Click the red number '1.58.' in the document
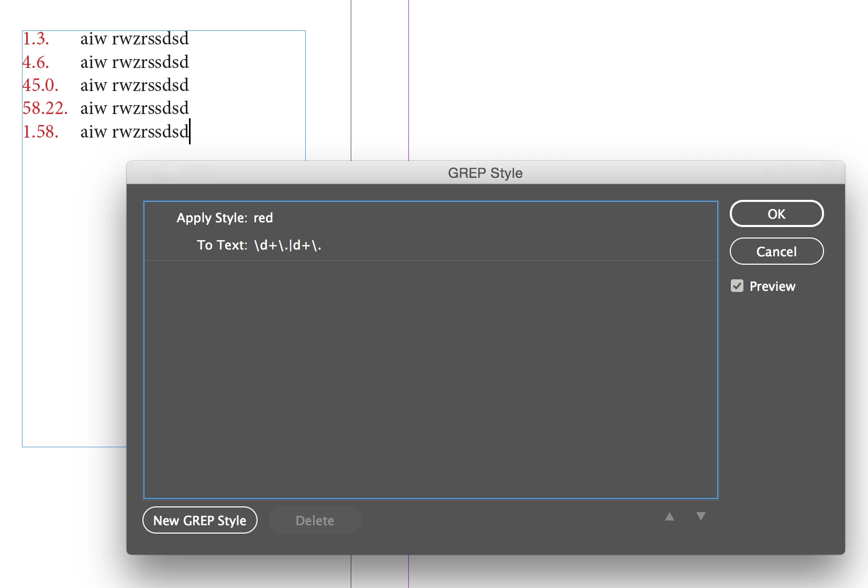This screenshot has height=588, width=868. tap(40, 132)
